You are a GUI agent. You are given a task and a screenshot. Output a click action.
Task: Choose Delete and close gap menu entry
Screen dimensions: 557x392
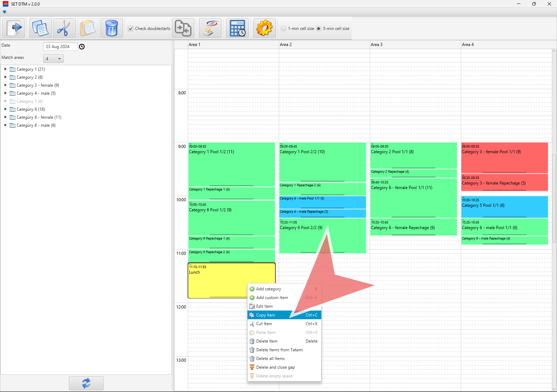(275, 367)
